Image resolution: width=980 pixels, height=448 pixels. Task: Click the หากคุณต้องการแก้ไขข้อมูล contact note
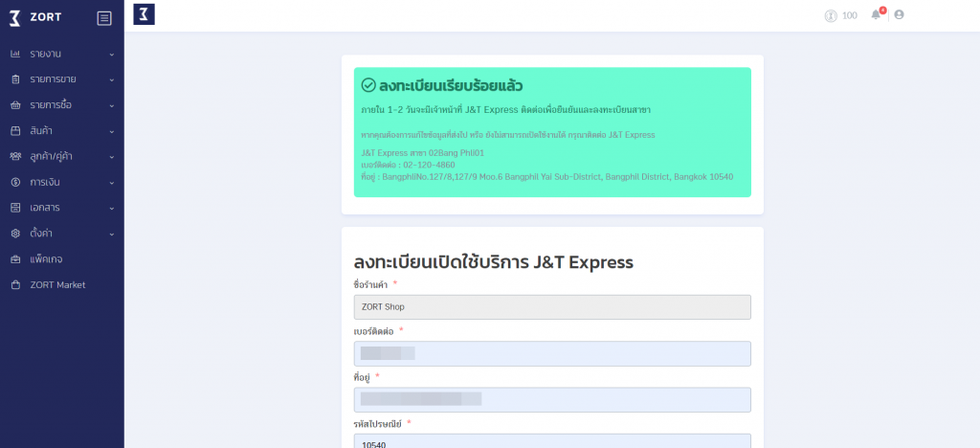(508, 135)
